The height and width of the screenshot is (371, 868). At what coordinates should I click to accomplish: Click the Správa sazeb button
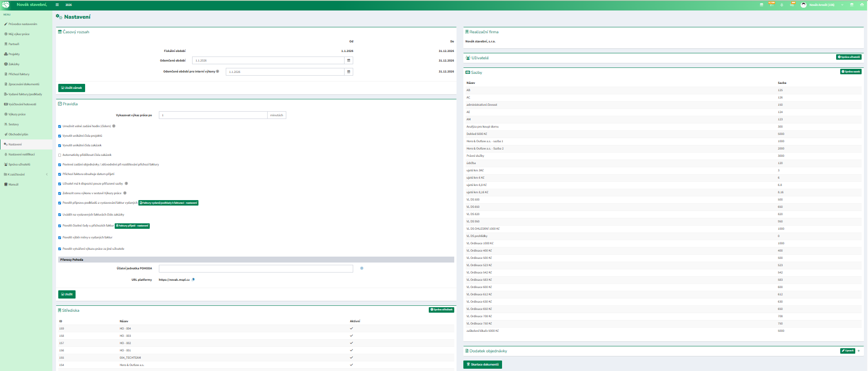[850, 72]
